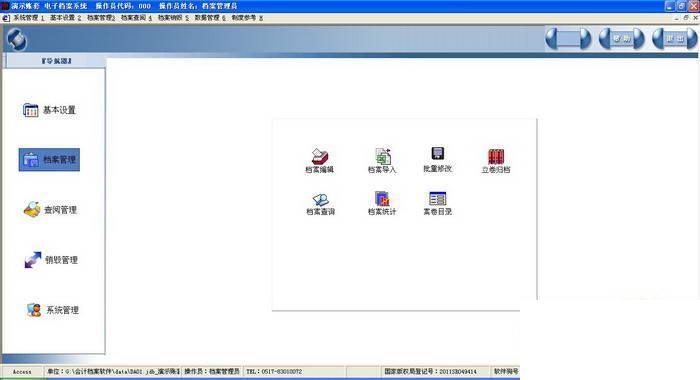Open the 档案查询 archive query icon
This screenshot has width=700, height=380.
321,204
